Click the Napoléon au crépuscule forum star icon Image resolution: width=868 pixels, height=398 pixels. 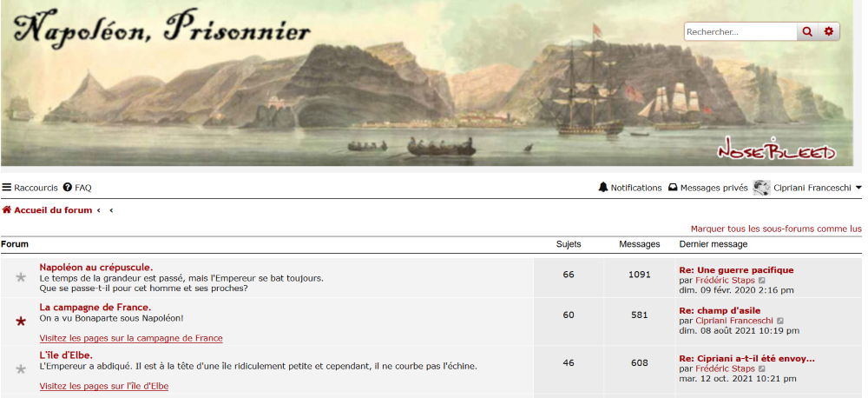(x=21, y=277)
